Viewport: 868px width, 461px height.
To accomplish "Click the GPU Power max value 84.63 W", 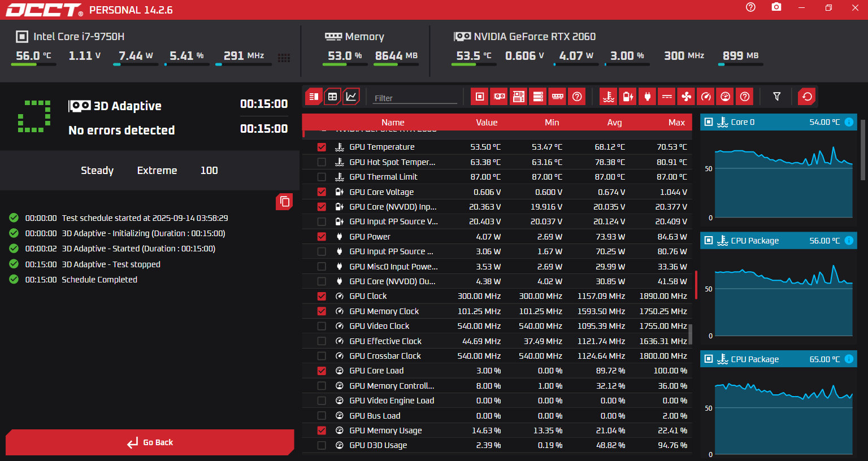I will (x=672, y=237).
